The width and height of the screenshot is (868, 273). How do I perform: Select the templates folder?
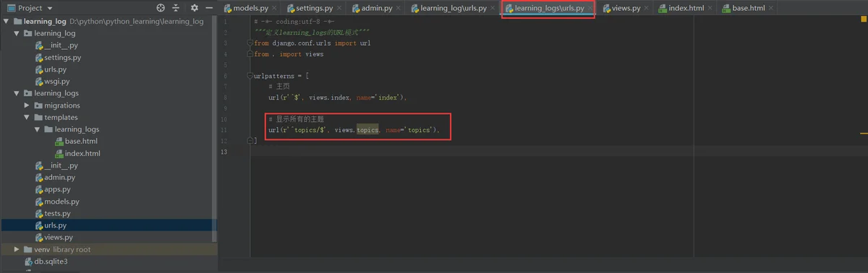(56, 117)
